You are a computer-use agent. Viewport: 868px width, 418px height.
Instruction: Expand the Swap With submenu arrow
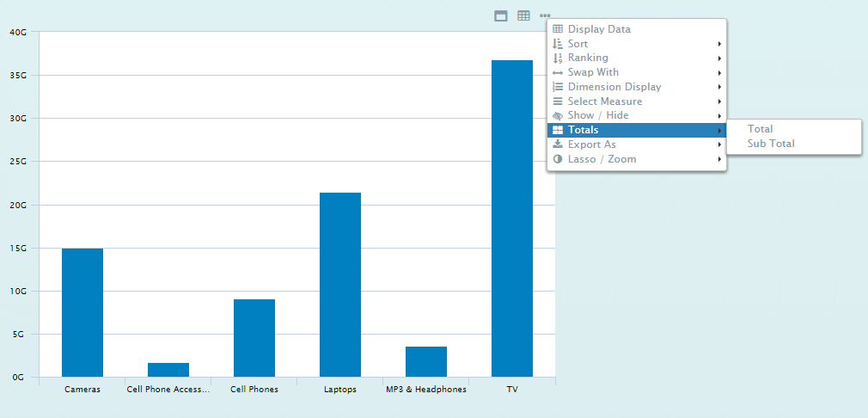[x=718, y=72]
